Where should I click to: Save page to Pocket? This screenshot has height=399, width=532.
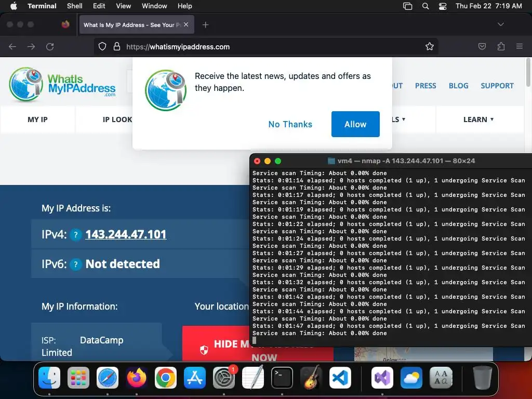click(482, 46)
